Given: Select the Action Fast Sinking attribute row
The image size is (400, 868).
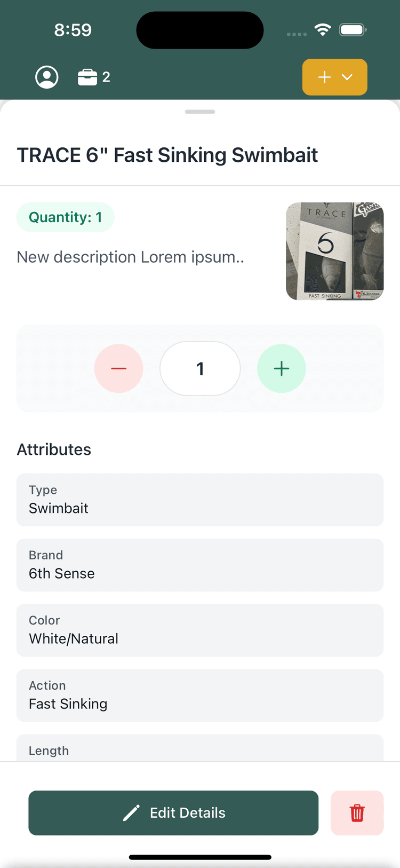Looking at the screenshot, I should pyautogui.click(x=200, y=695).
